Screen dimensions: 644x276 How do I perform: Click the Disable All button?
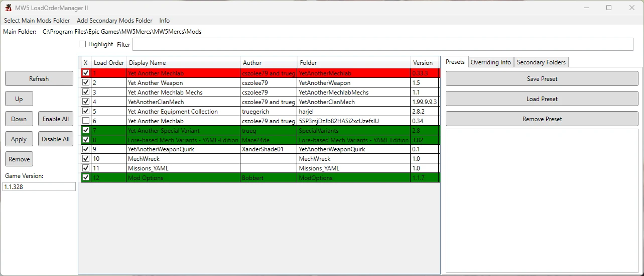coord(56,139)
